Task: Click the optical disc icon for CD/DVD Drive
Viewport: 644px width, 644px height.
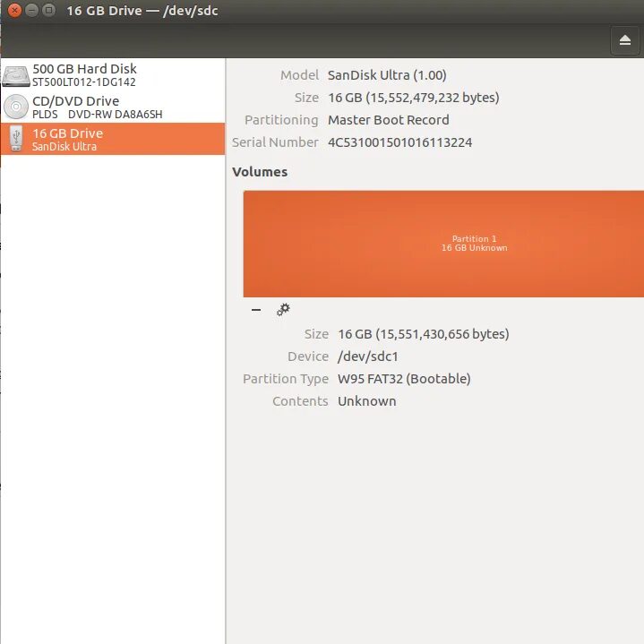Action: point(16,107)
